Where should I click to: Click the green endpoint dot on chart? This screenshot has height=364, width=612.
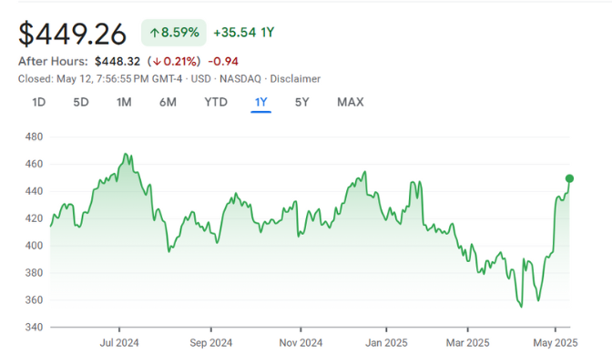point(569,178)
